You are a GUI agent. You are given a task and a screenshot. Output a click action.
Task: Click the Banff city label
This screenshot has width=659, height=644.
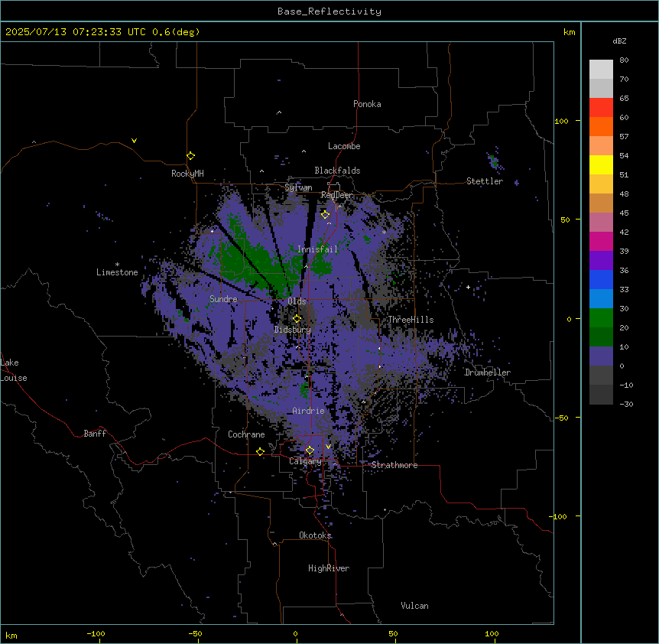pos(95,434)
